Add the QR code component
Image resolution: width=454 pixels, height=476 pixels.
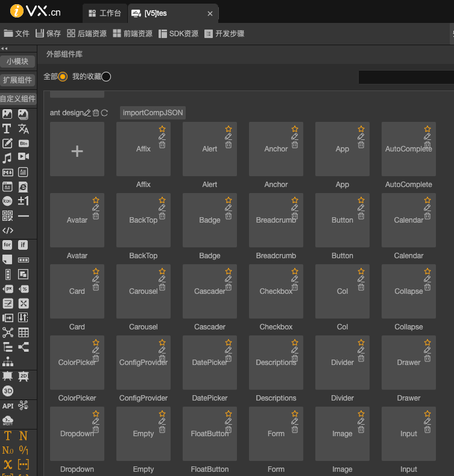point(8,215)
